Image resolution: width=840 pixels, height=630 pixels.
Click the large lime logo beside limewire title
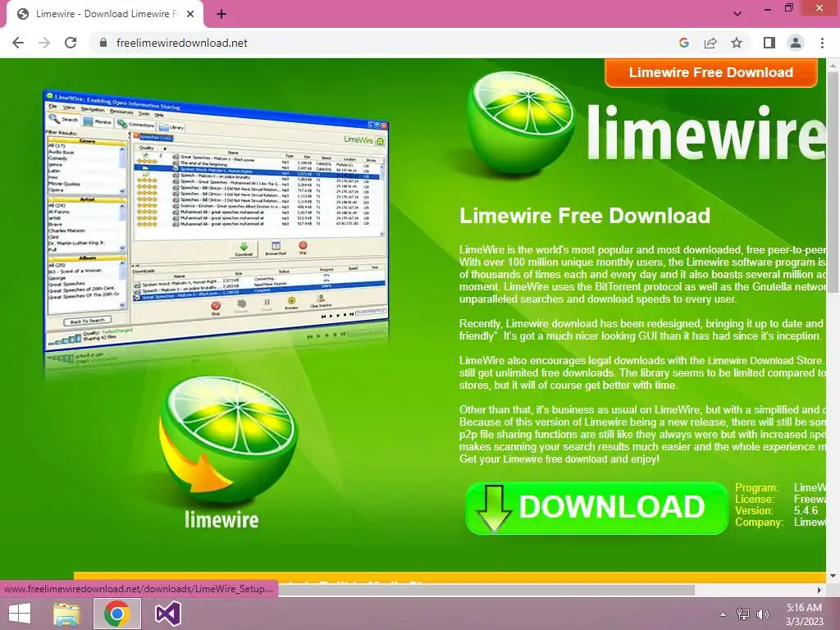(521, 123)
